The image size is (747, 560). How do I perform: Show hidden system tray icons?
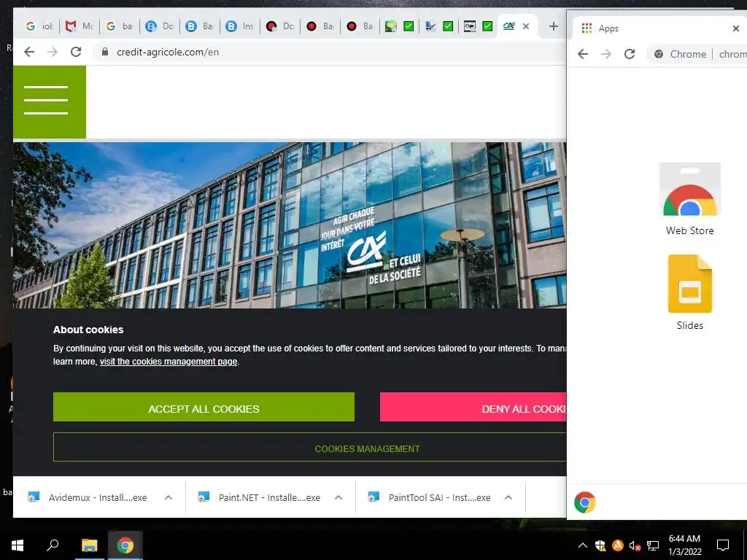click(x=583, y=545)
